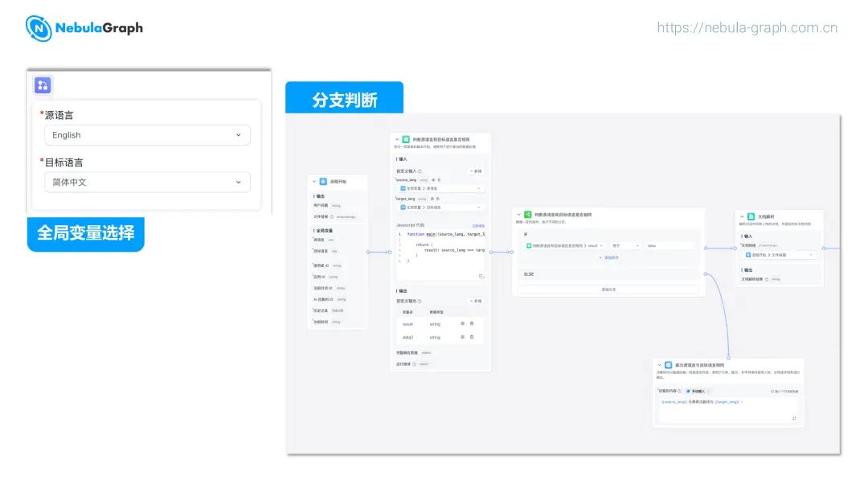The image size is (868, 489).
Task: Delete the target_lang input variable
Action: pyautogui.click(x=438, y=199)
